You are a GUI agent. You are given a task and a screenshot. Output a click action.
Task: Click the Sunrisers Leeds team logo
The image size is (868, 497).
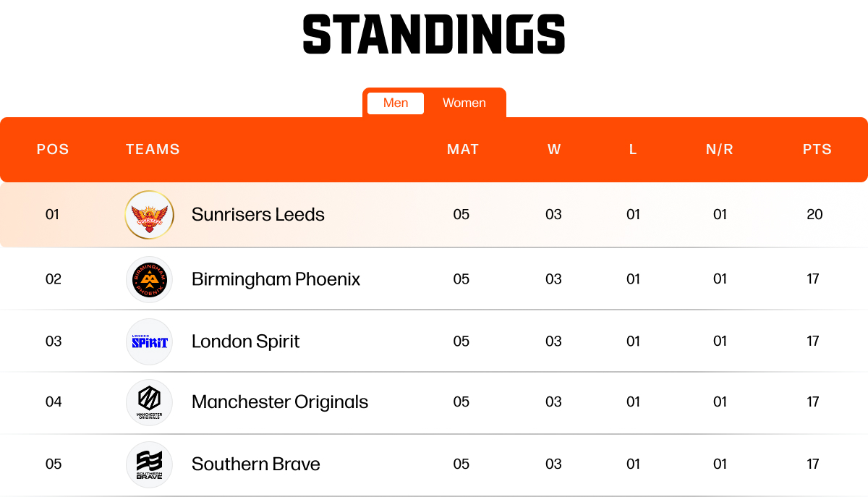pyautogui.click(x=149, y=215)
